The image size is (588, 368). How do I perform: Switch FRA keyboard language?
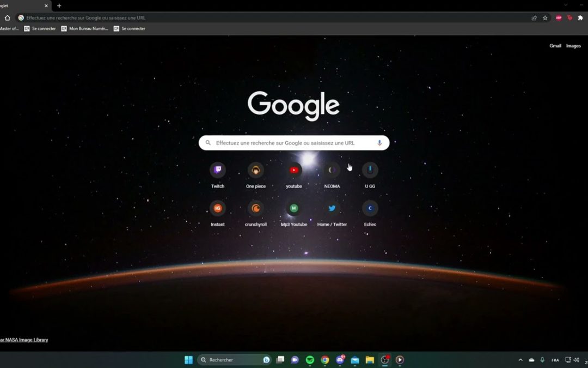[555, 360]
